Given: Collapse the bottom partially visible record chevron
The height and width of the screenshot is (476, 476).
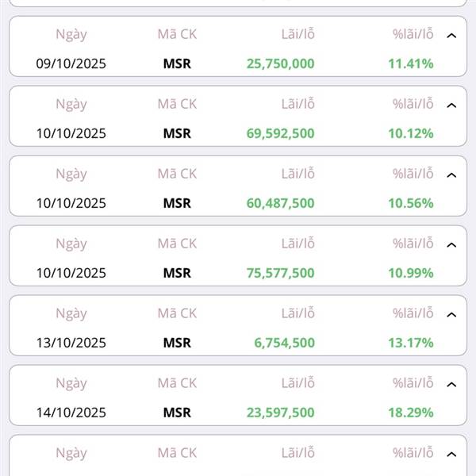Looking at the screenshot, I should click(x=451, y=455).
